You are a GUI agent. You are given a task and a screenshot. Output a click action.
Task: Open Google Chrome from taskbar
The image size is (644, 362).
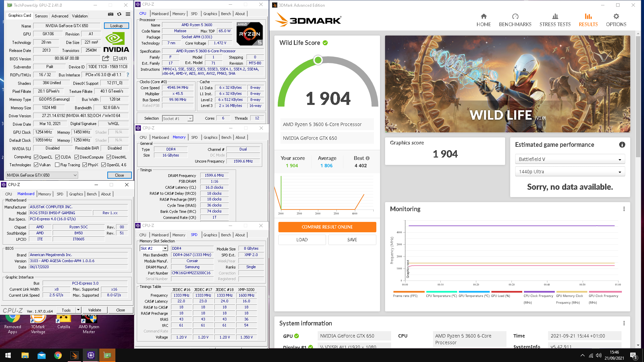coord(58,355)
